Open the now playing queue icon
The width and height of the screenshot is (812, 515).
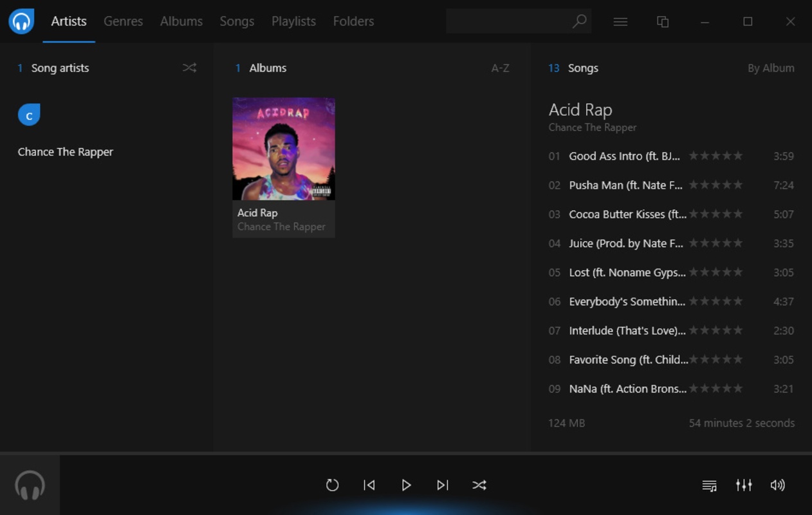point(709,485)
